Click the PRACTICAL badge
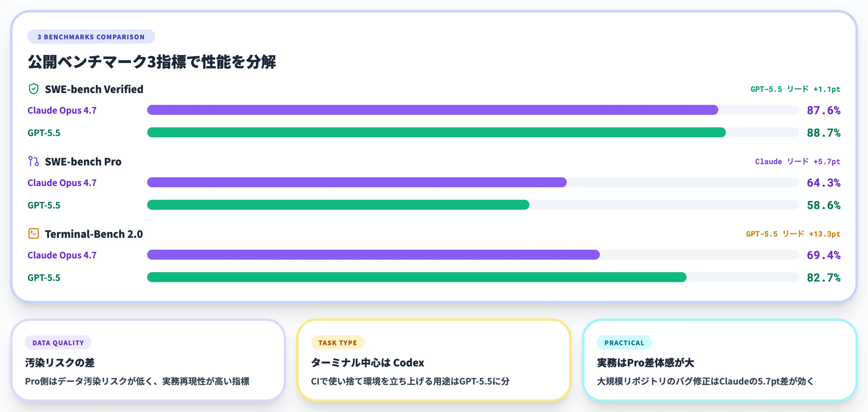The height and width of the screenshot is (412, 868). coord(624,342)
